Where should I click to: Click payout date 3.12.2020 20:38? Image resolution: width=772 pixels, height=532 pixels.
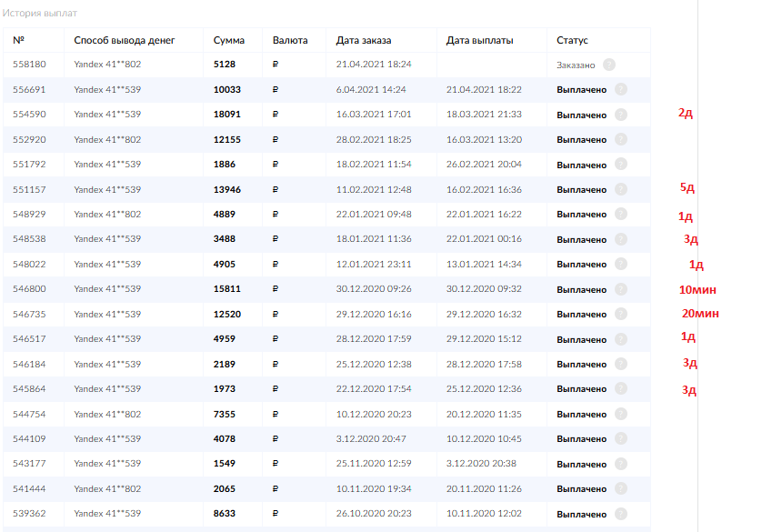pos(482,464)
